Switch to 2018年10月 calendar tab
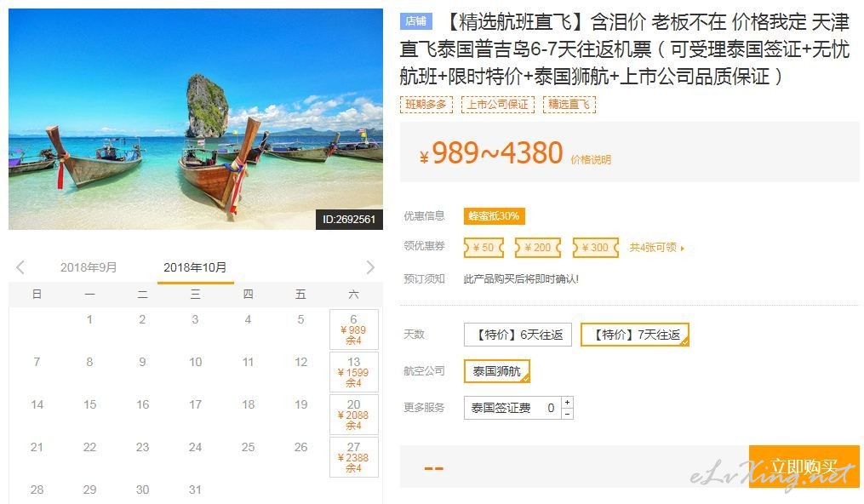Screen dimensions: 864x504 [195, 267]
